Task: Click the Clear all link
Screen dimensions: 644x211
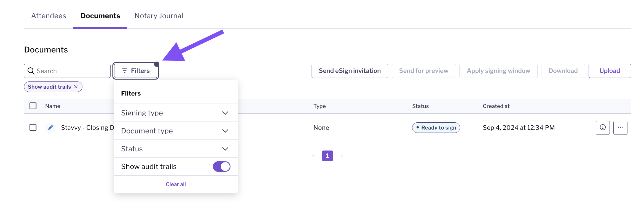Action: [176, 184]
